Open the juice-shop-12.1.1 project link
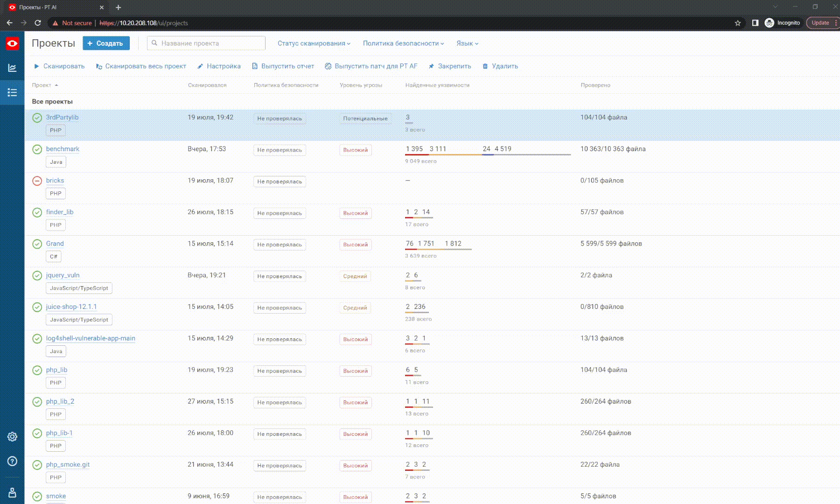 (71, 307)
